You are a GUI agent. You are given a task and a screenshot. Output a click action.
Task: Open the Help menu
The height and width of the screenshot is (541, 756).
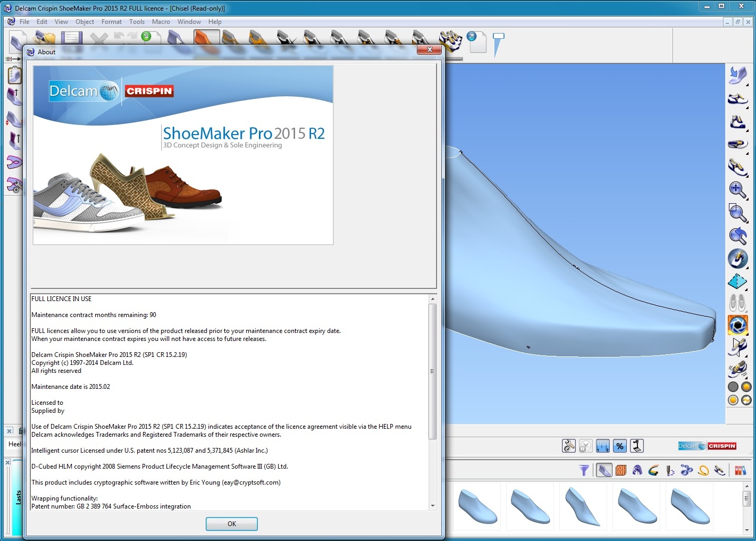coord(215,22)
